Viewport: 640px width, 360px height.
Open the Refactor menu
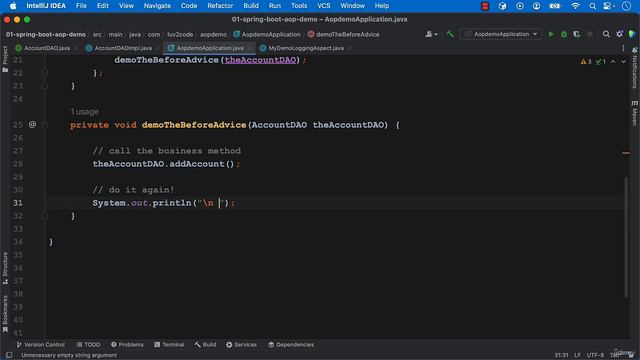(x=220, y=6)
